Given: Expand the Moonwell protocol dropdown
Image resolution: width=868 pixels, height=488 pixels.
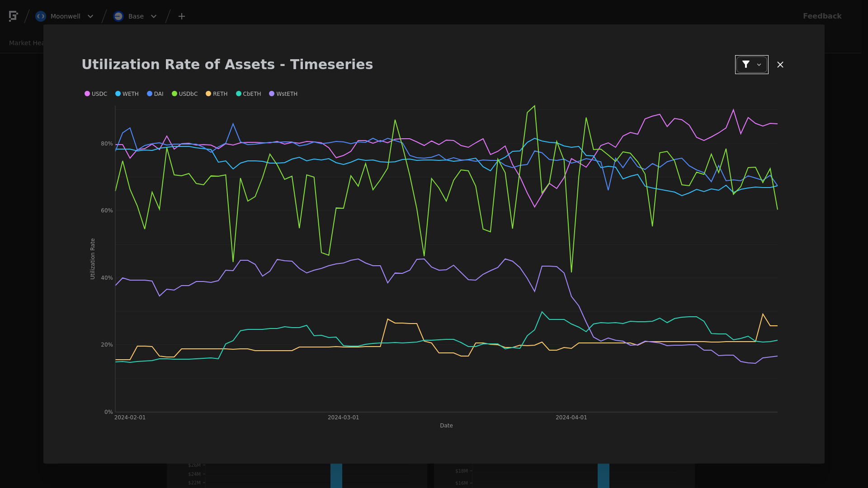Looking at the screenshot, I should pos(90,16).
